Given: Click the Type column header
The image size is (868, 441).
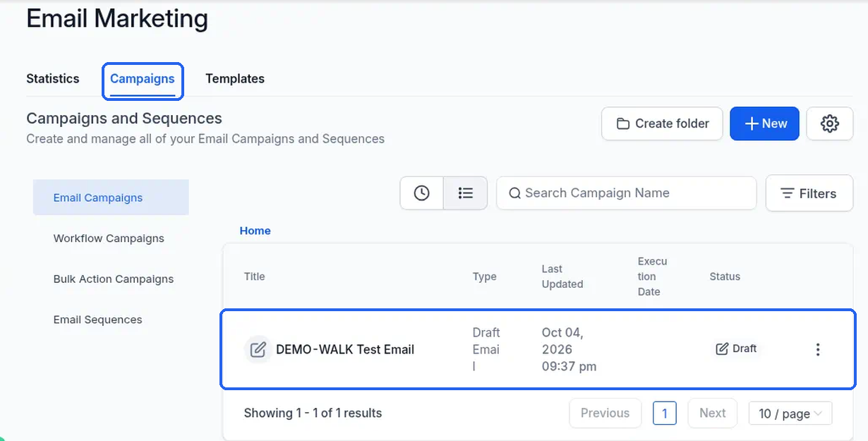Looking at the screenshot, I should 485,277.
